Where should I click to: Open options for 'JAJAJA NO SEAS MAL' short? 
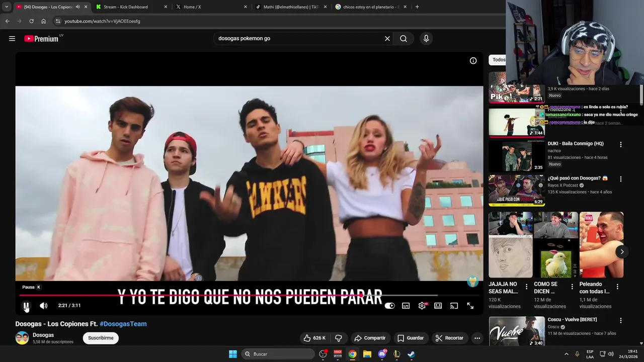coord(526,287)
